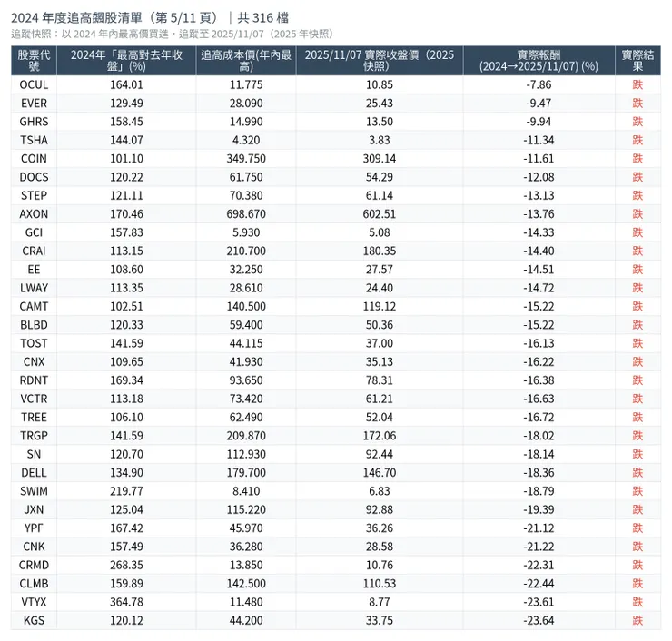Click the 實際報酬 (%) column header

point(539,61)
